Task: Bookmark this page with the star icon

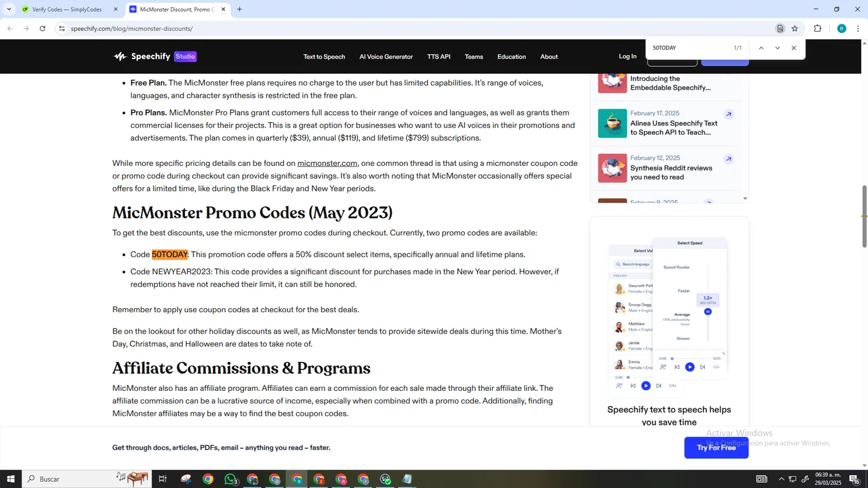Action: 795,28
